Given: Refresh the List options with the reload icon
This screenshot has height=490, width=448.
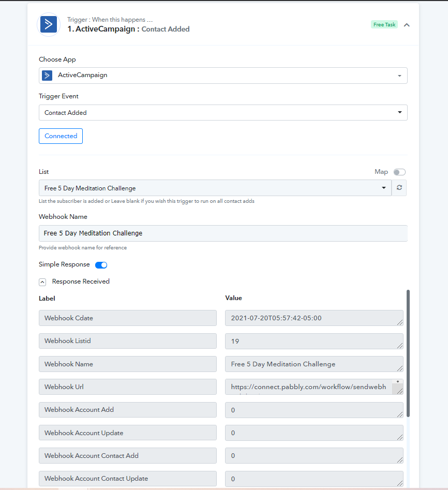Looking at the screenshot, I should pyautogui.click(x=399, y=188).
